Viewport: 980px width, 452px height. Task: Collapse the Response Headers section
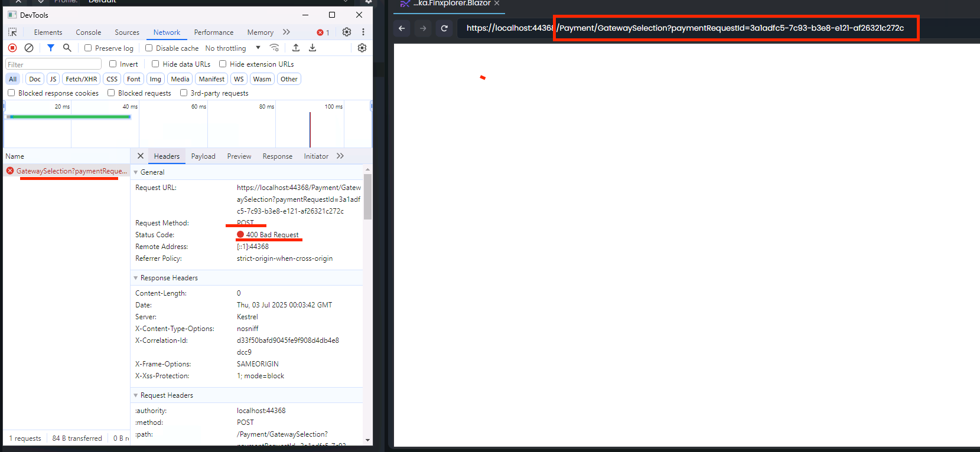(136, 278)
